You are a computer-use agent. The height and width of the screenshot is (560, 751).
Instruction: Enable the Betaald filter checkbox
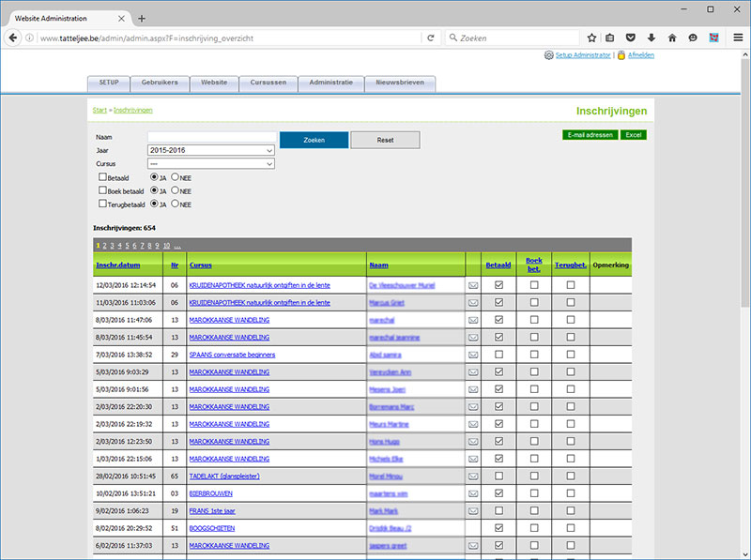pos(102,176)
